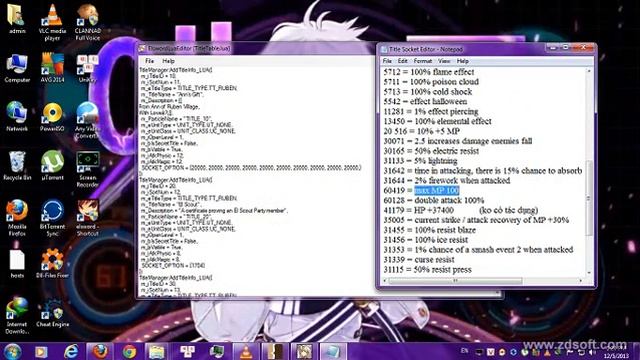This screenshot has width=640, height=360.
Task: Open Internet Explorer in the taskbar
Action: pyautogui.click(x=71, y=351)
